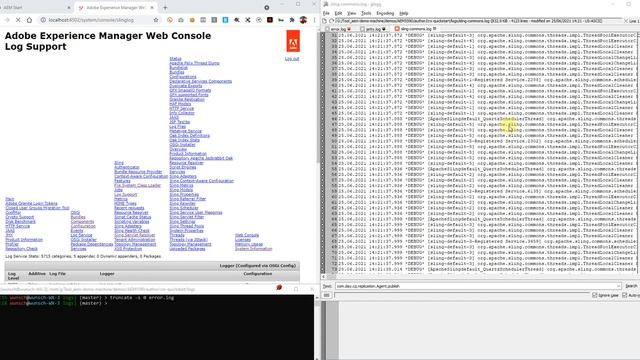The width and height of the screenshot is (640, 360).
Task: Select the sling-commons.log tab
Action: pos(416,29)
